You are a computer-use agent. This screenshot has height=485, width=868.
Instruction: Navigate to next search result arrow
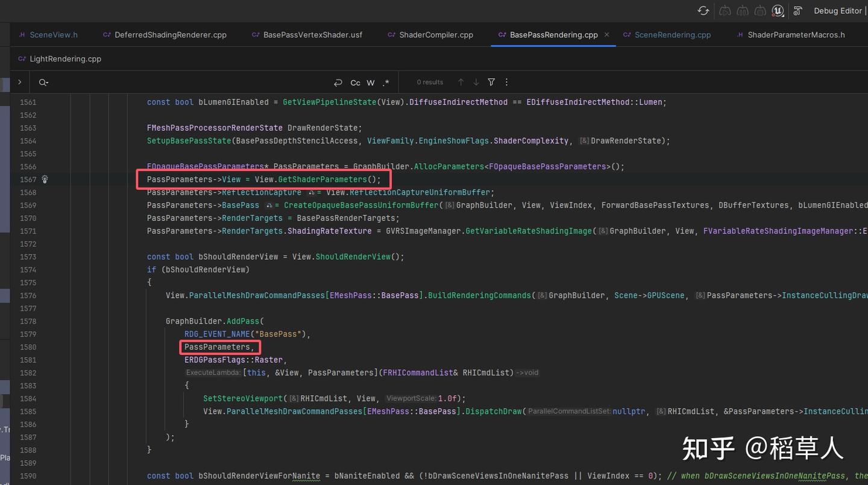pos(476,82)
